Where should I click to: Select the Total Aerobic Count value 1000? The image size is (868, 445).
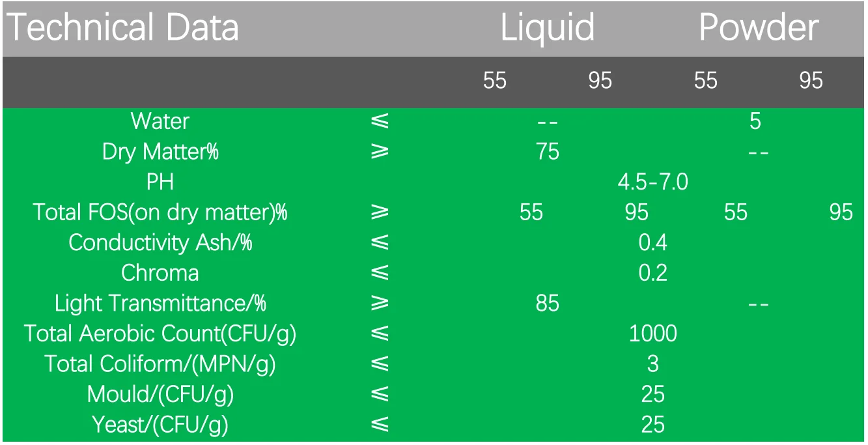click(652, 334)
